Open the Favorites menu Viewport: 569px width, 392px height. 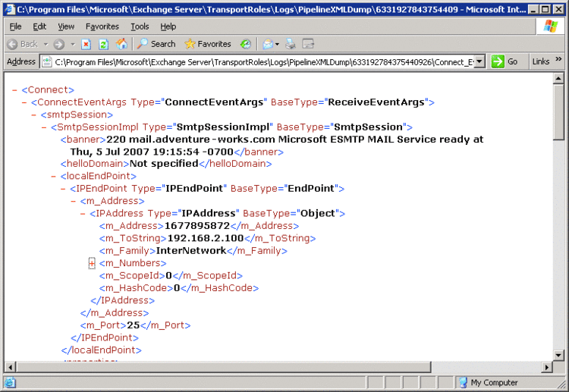[x=102, y=27]
